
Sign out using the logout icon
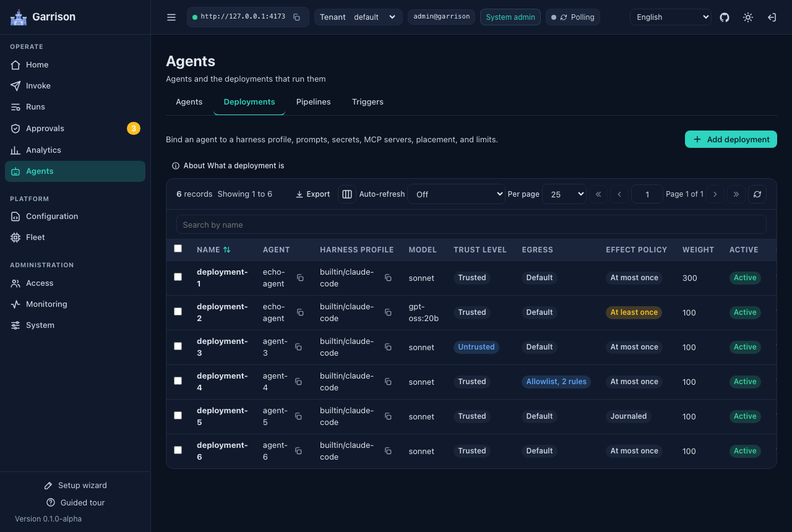click(772, 17)
